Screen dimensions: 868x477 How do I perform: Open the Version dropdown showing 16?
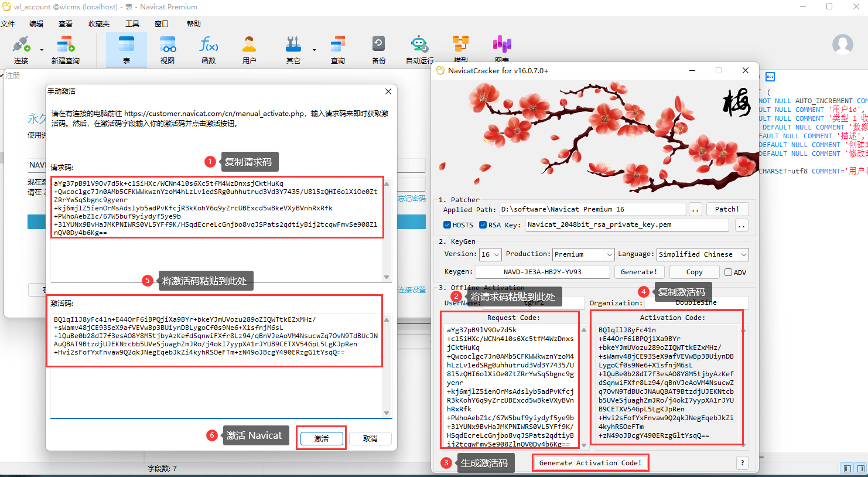[490, 254]
